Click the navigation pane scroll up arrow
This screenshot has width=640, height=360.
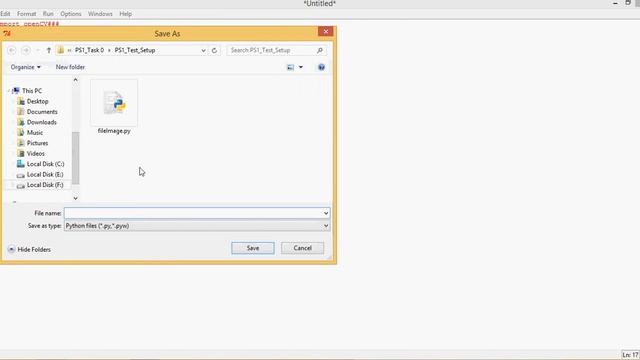pos(76,80)
